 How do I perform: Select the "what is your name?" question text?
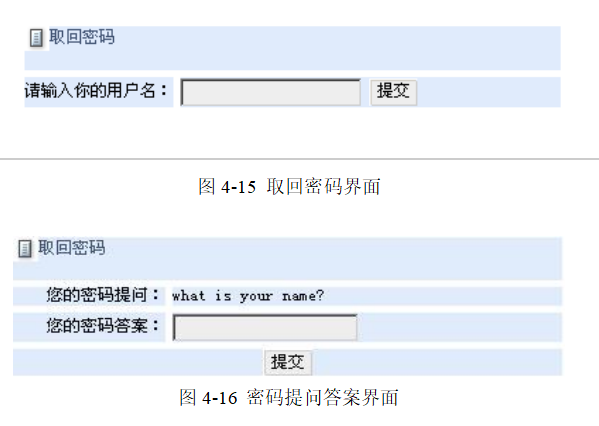pyautogui.click(x=248, y=296)
